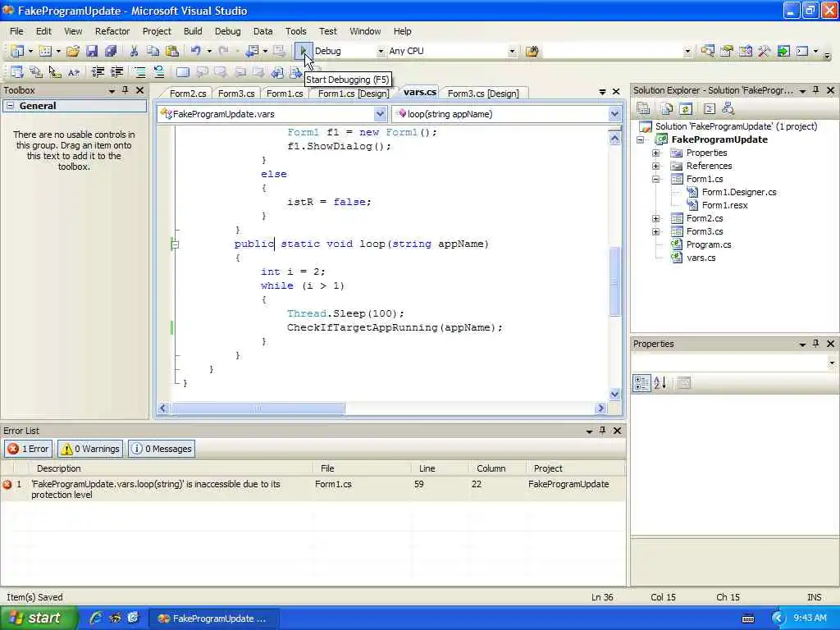The height and width of the screenshot is (630, 840).
Task: Open the Properties Window toolbar icon
Action: [x=727, y=51]
